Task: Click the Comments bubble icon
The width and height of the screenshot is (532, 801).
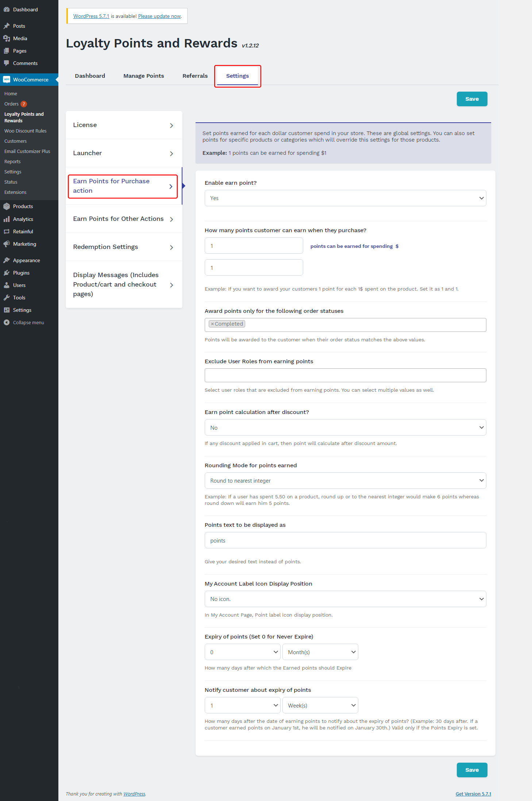Action: (x=7, y=63)
